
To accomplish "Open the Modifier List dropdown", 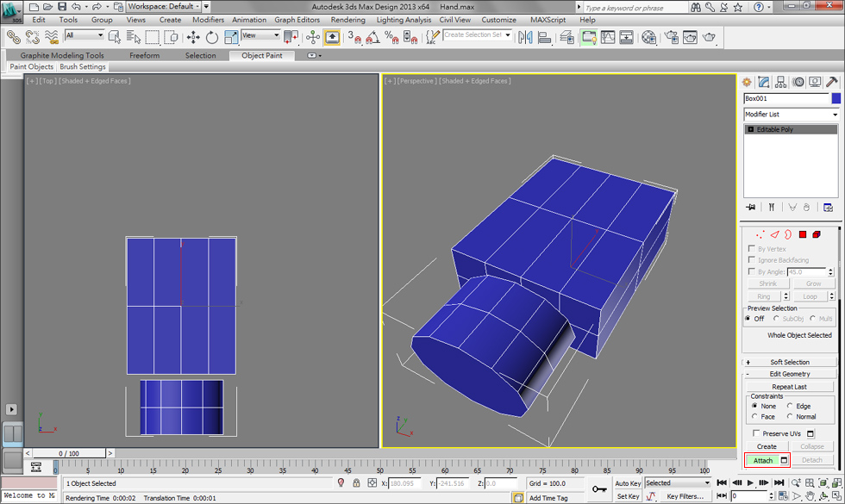I will 791,115.
